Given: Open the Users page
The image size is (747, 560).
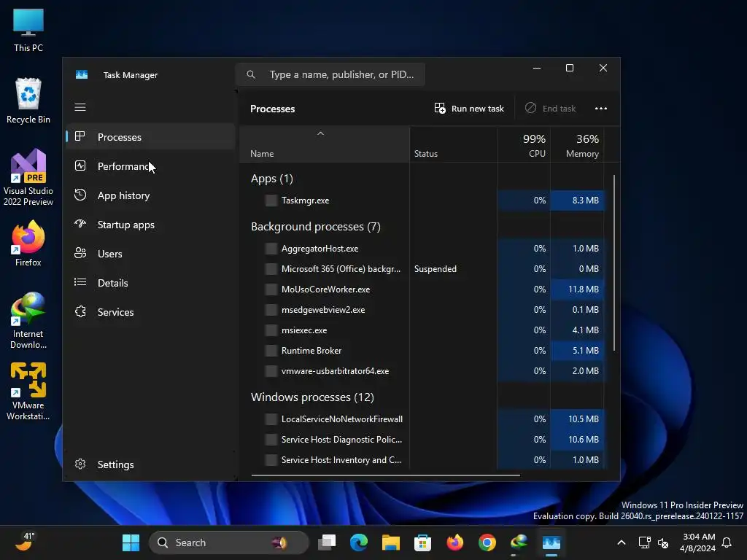Looking at the screenshot, I should point(150,254).
